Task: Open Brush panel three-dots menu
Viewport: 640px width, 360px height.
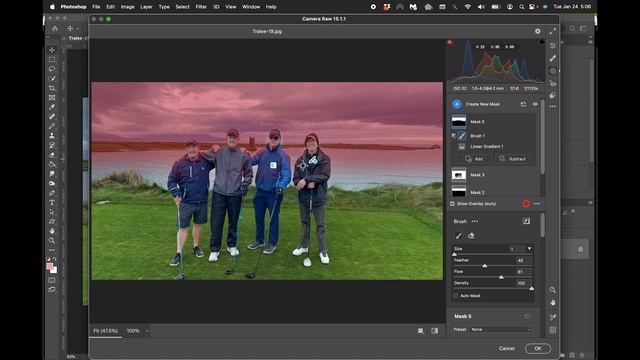Action: point(475,221)
